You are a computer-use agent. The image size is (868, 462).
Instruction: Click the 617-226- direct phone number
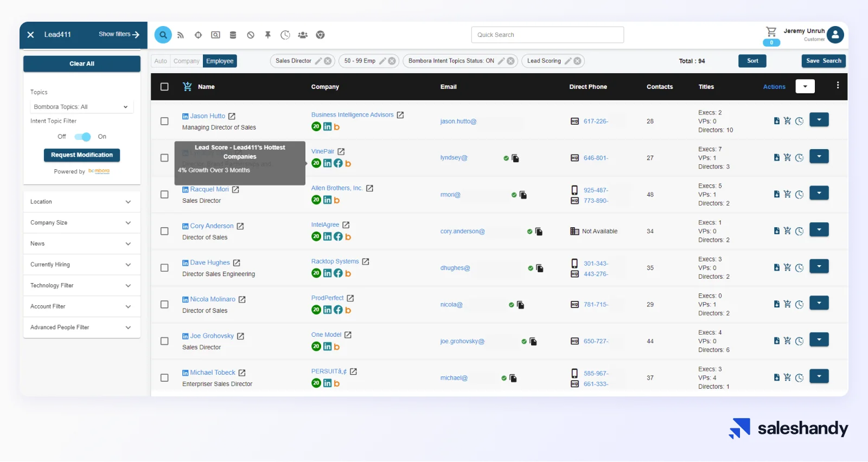click(596, 121)
